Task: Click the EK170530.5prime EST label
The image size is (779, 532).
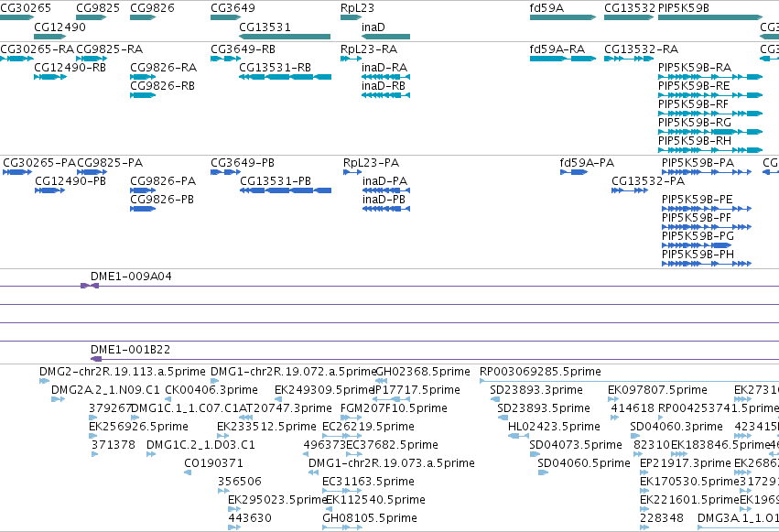Action: (x=689, y=482)
